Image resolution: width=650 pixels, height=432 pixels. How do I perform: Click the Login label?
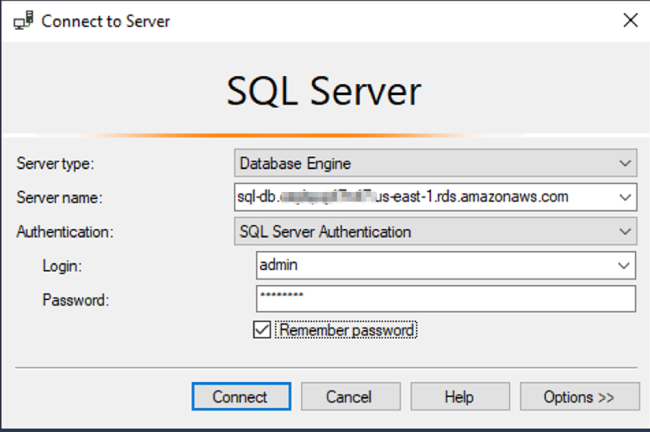click(x=62, y=266)
